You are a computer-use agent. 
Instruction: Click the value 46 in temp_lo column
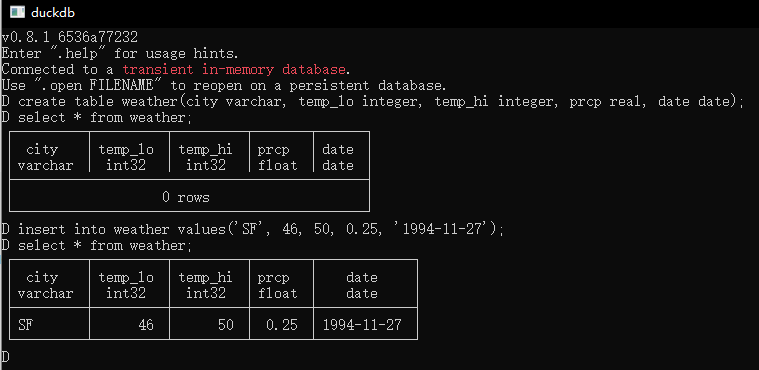146,324
